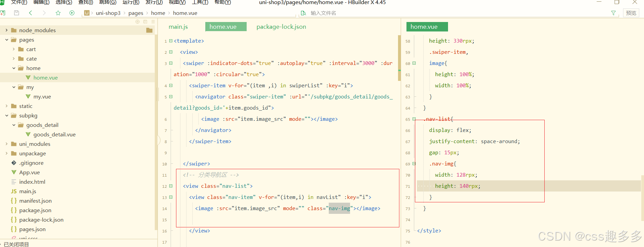
Task: Collapse the subpkg folder
Action: pos(6,115)
